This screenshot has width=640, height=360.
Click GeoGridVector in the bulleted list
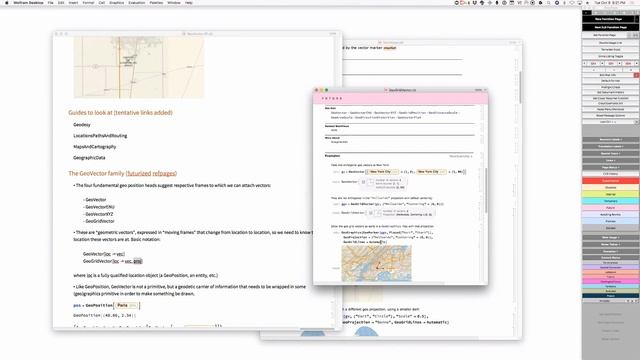[x=100, y=221]
